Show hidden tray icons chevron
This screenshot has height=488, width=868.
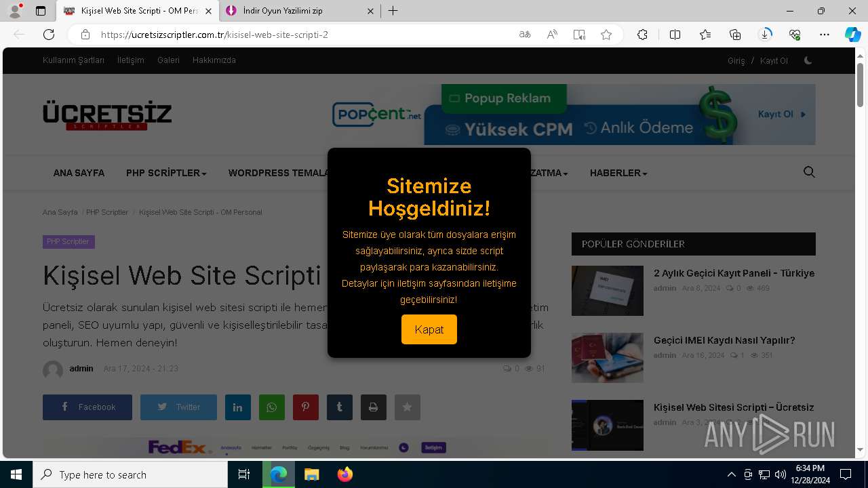point(731,474)
